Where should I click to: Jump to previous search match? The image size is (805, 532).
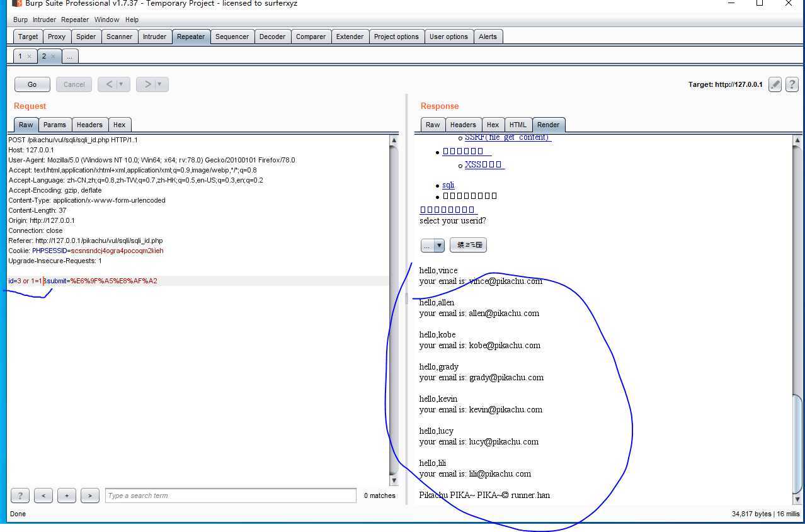[43, 495]
